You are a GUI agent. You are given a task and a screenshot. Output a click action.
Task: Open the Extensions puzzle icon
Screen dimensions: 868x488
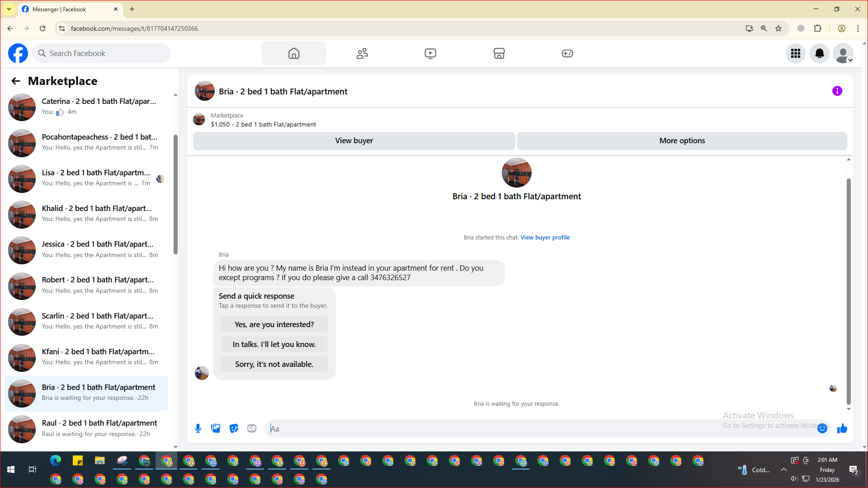click(817, 28)
